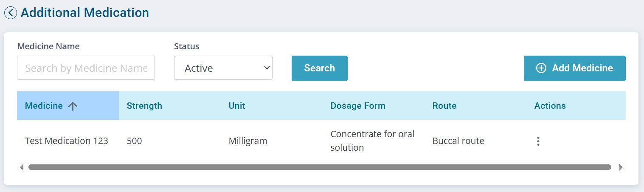Select the Test Medication 123 row name
The image size is (644, 192).
[x=67, y=141]
